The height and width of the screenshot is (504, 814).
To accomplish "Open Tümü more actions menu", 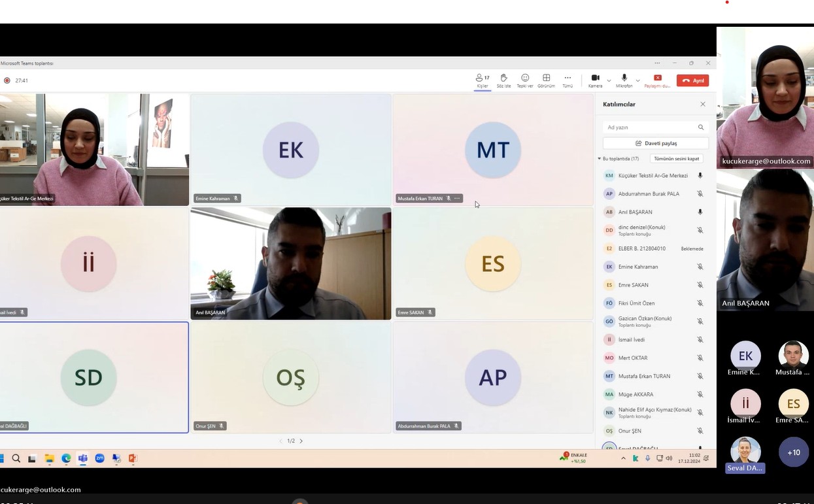I will [x=568, y=80].
